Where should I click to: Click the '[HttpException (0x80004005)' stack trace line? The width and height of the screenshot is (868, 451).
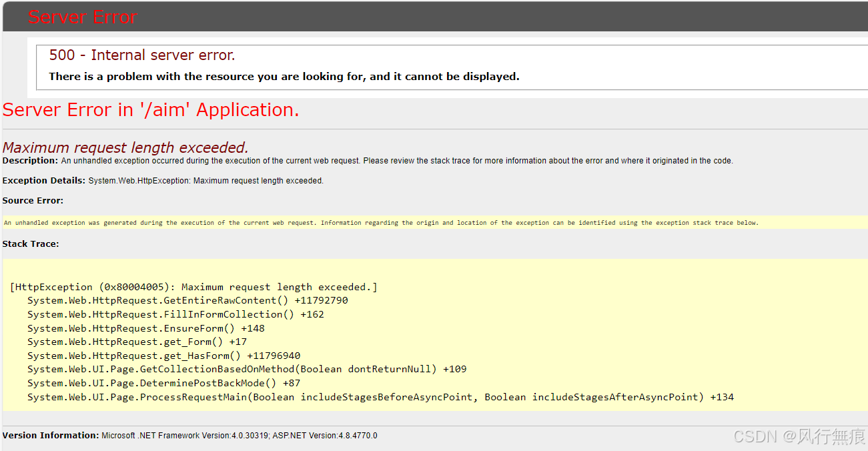193,287
